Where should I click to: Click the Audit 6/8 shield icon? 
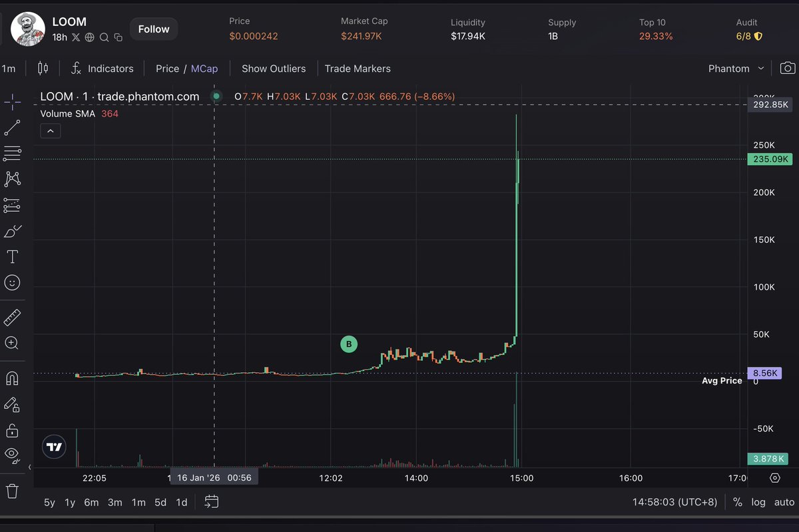click(x=758, y=37)
